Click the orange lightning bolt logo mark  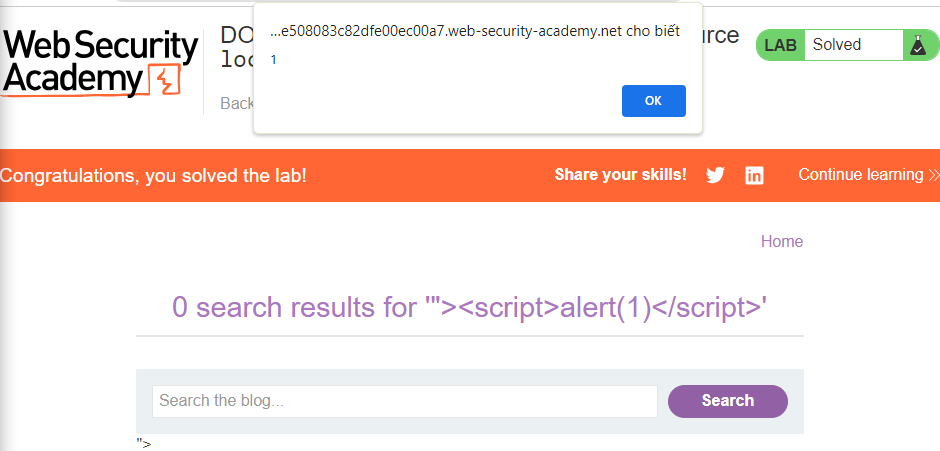point(164,80)
